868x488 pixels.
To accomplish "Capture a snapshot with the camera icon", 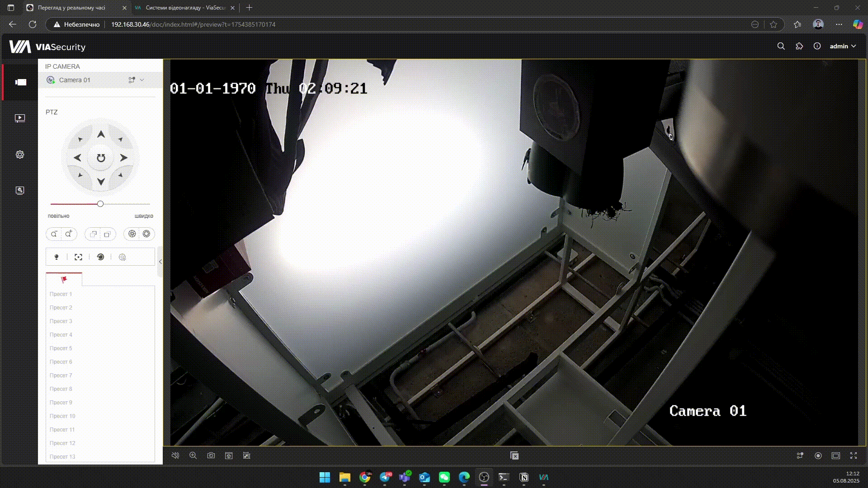I will (x=211, y=455).
